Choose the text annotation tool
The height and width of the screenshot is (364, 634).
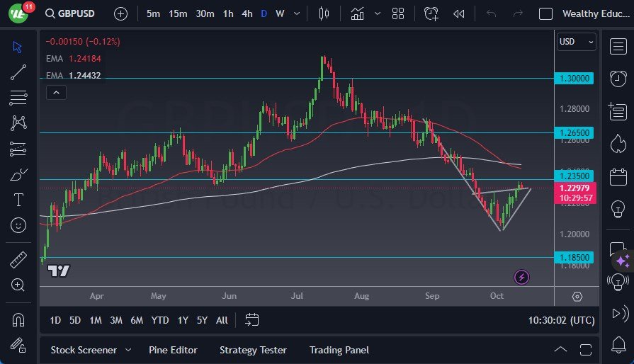(18, 200)
